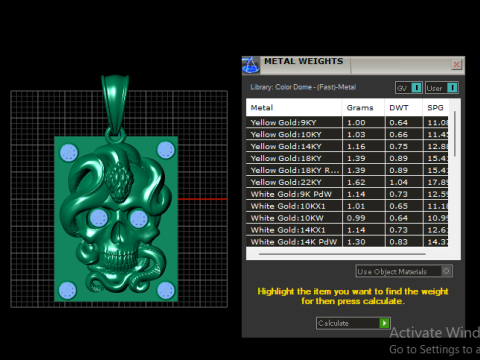Click the 1.00 grams cell for 9KY
Screen dimensions: 480x360
363,122
